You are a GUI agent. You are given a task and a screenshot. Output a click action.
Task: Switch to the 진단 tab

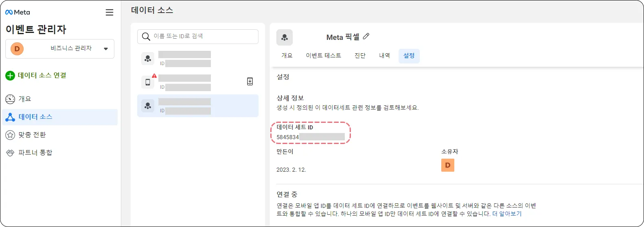[x=360, y=56]
